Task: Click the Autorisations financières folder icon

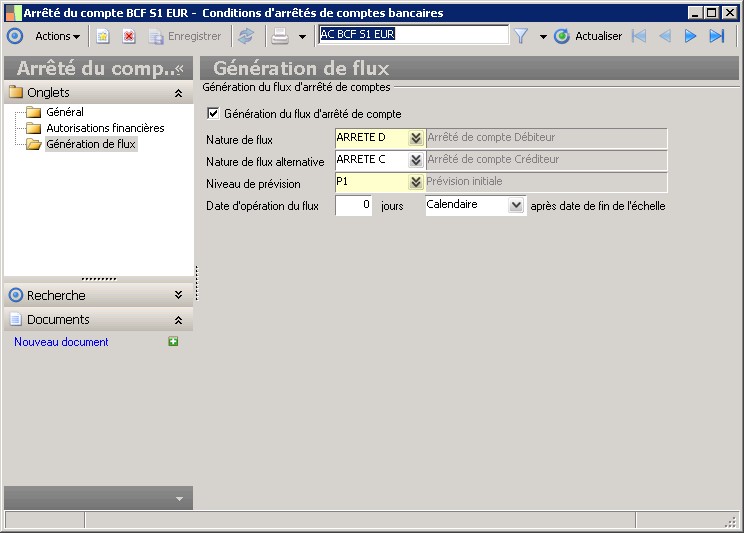Action: 33,128
